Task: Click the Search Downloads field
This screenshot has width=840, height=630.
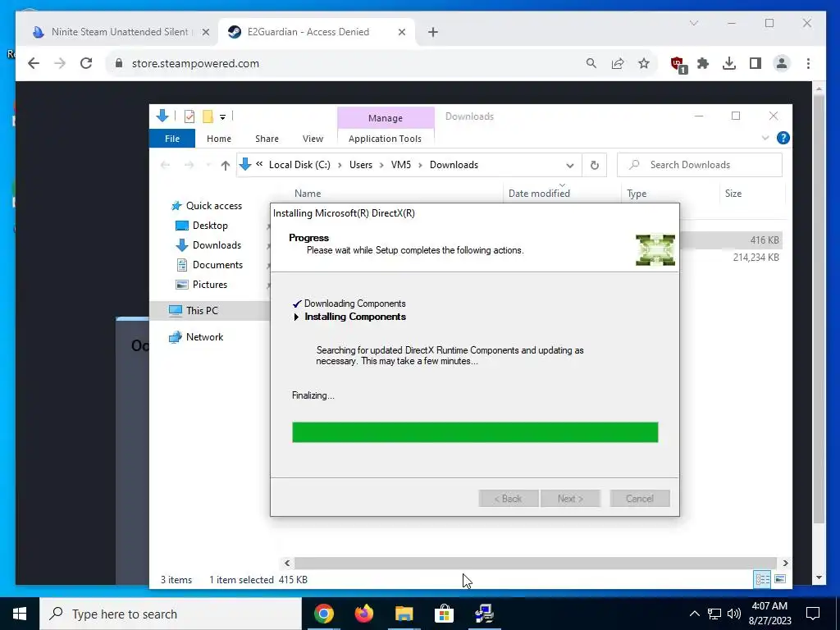Action: click(700, 165)
